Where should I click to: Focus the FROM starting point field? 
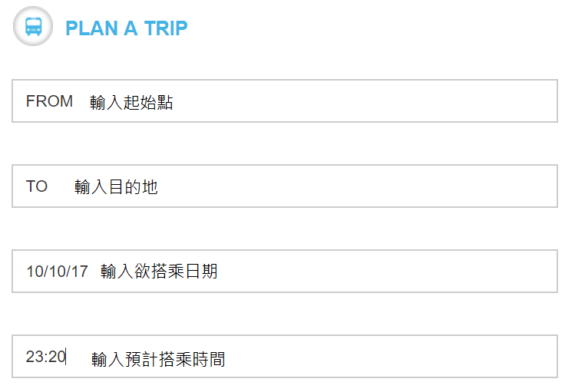[x=285, y=100]
